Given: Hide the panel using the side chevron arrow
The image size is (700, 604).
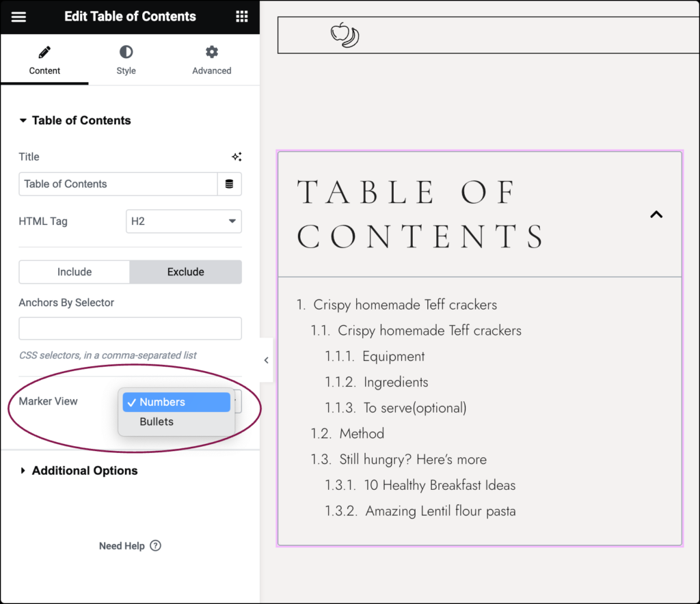Looking at the screenshot, I should click(x=266, y=360).
